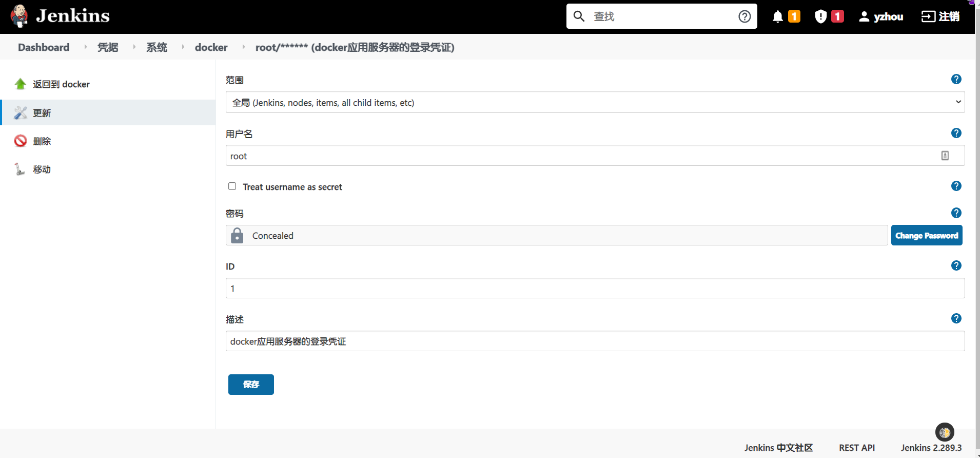The width and height of the screenshot is (980, 458).
Task: Enable Treat username as secret checkbox
Action: (232, 186)
